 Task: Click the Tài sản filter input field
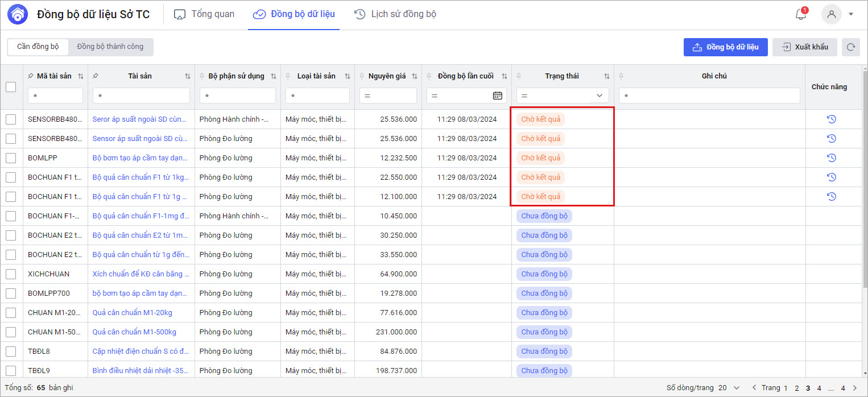tap(141, 96)
